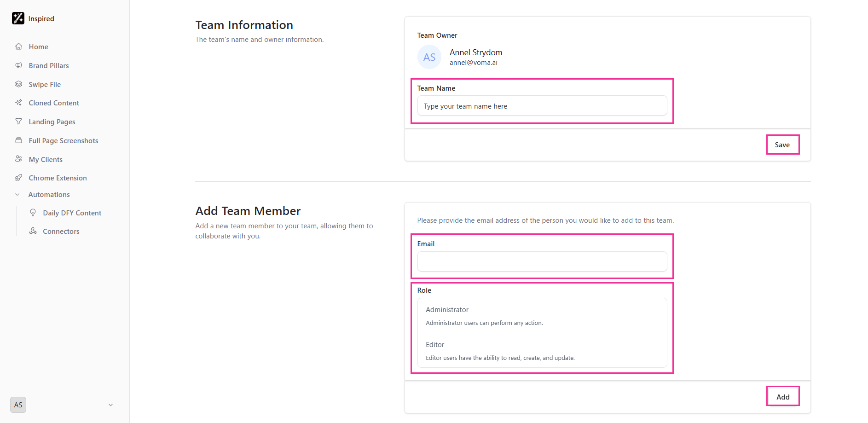This screenshot has width=868, height=423.
Task: Click the AS avatar next to Annel Strydom
Action: click(x=429, y=57)
